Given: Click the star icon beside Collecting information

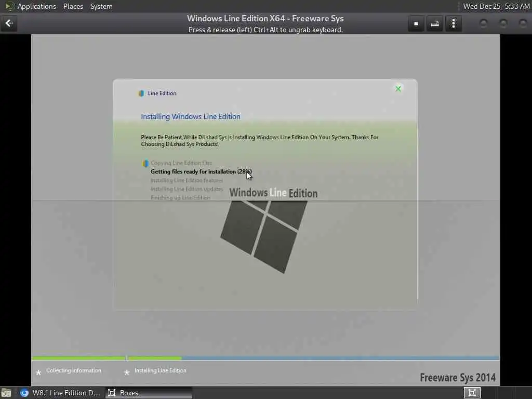Looking at the screenshot, I should click(x=38, y=373).
